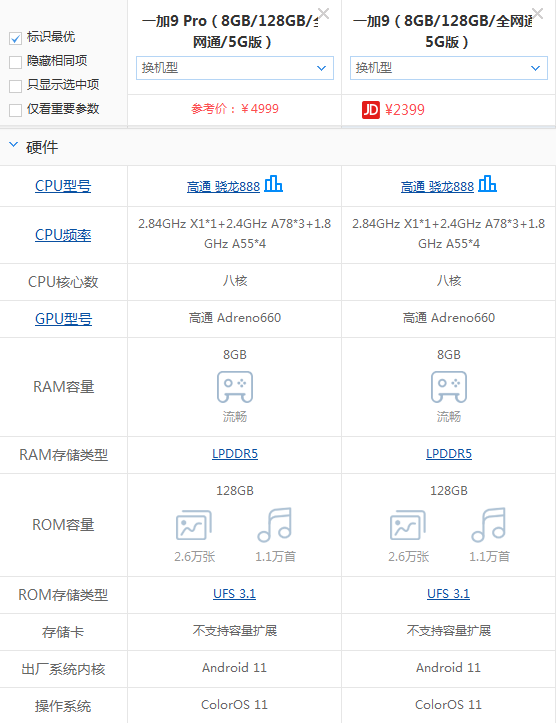The height and width of the screenshot is (723, 556).
Task: Open UFS 3.1 link in 一加9 column
Action: tap(448, 594)
